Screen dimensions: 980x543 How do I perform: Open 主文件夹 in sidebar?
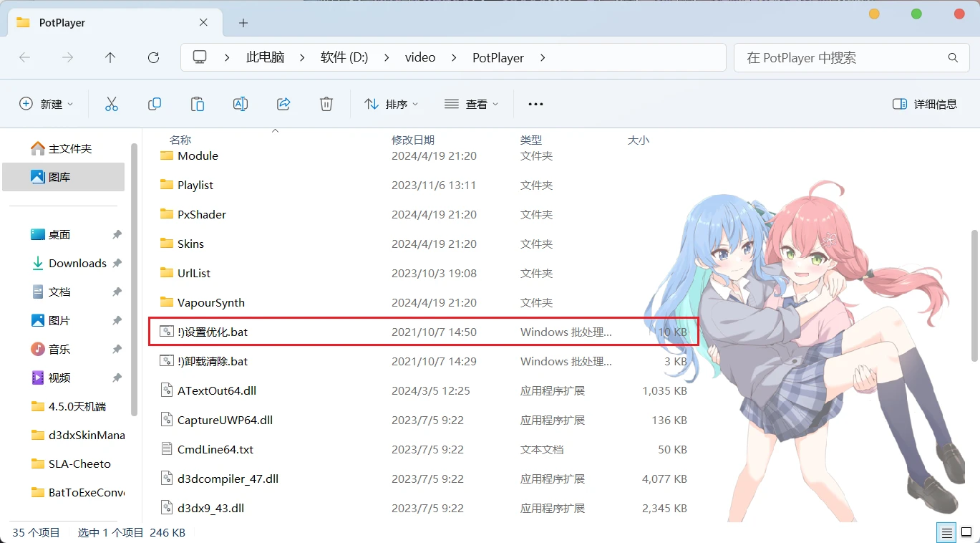tap(63, 148)
